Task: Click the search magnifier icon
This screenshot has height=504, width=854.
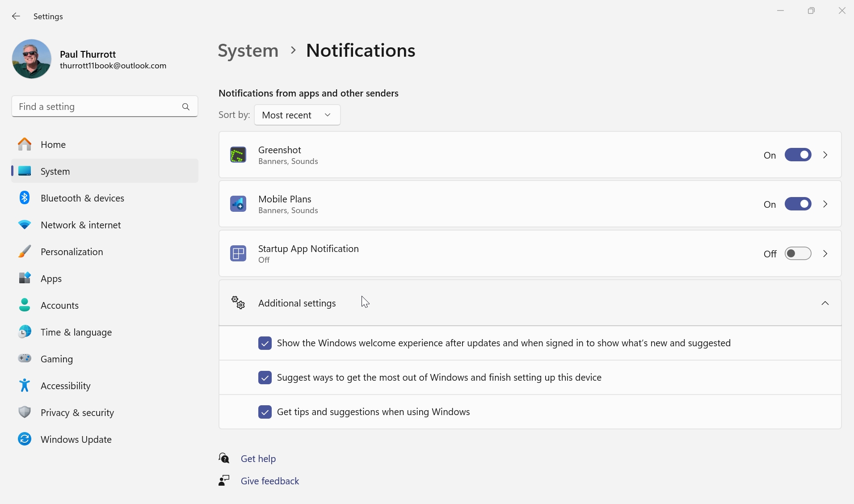Action: 186,107
